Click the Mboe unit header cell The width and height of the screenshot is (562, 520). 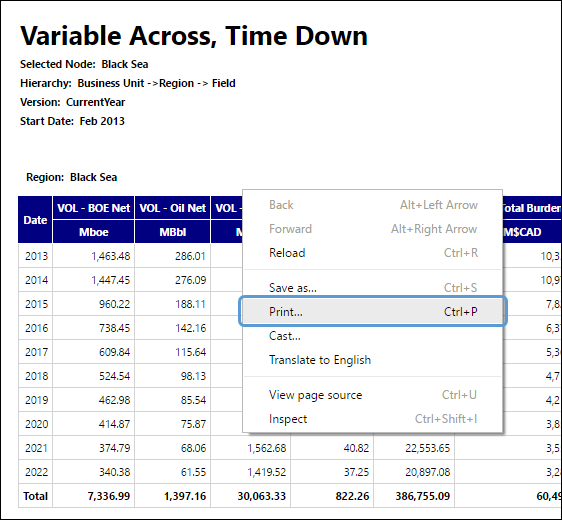point(94,232)
